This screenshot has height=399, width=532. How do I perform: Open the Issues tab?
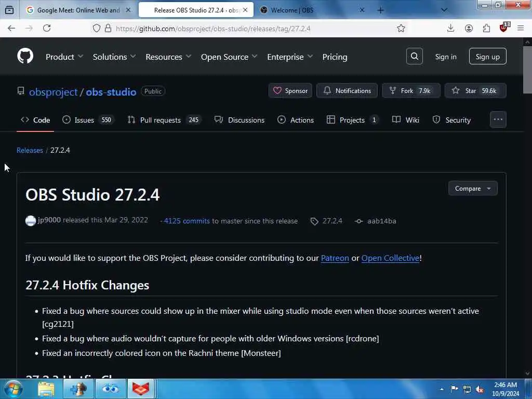pyautogui.click(x=88, y=120)
